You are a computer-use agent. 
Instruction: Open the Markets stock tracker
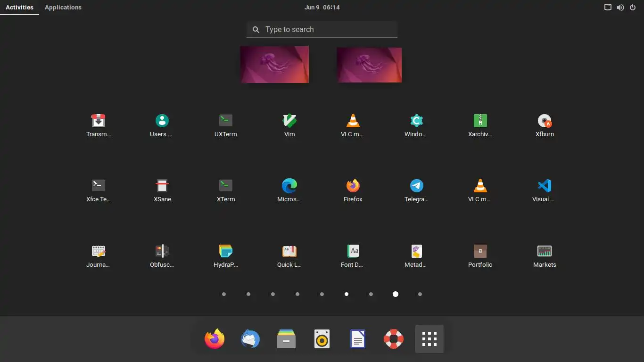(x=545, y=255)
